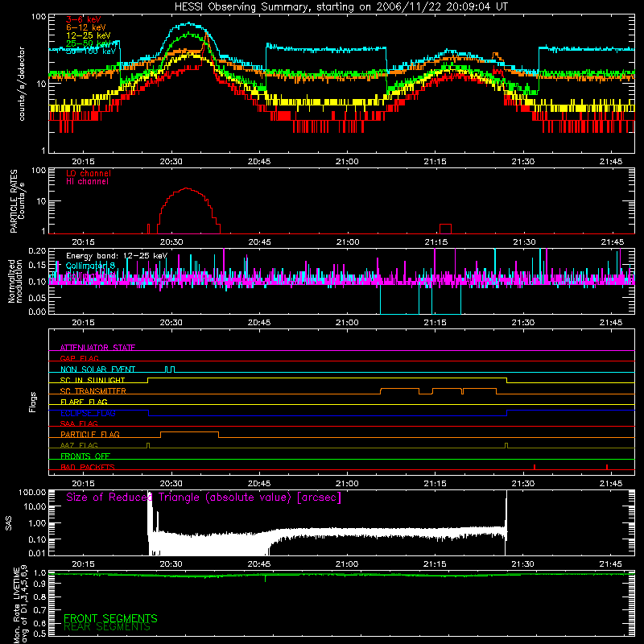Click the 'PARTICLE RATES' axis title
Image resolution: width=644 pixels, height=644 pixels.
click(x=14, y=201)
